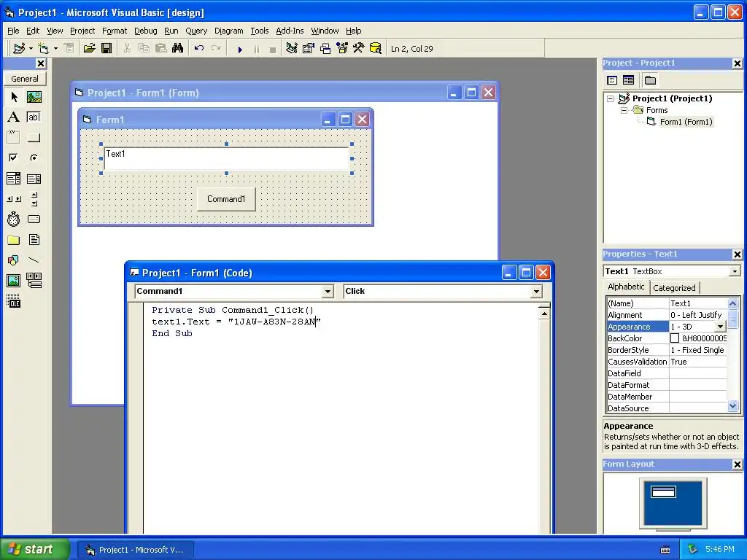Switch to the Categorized properties tab
747x560 pixels.
click(x=674, y=287)
